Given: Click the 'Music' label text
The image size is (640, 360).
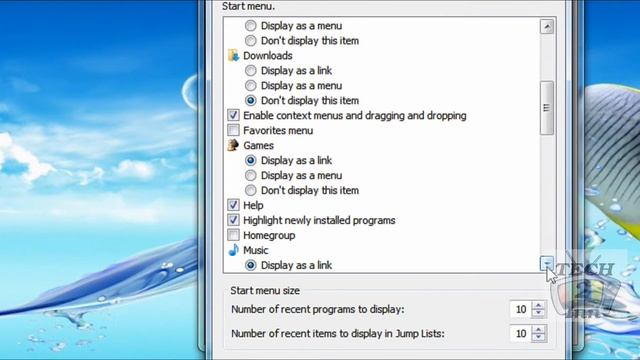Looking at the screenshot, I should (256, 250).
